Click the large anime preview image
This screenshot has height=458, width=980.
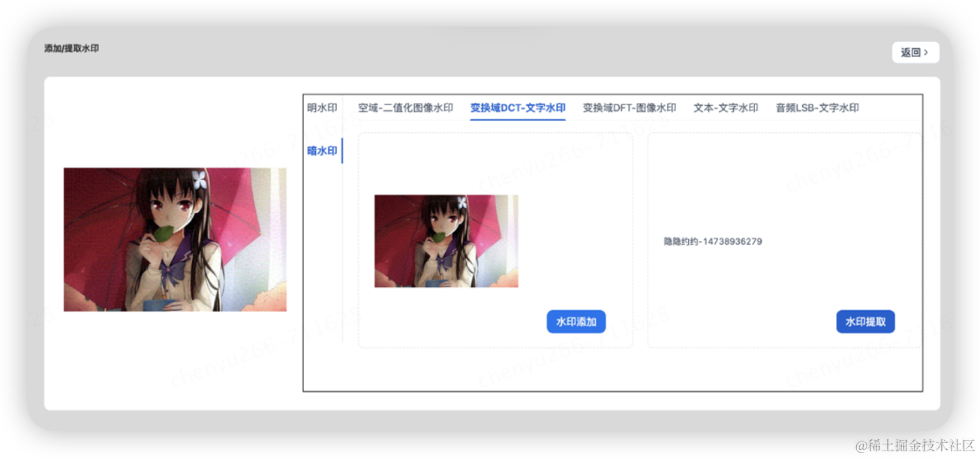pos(175,240)
